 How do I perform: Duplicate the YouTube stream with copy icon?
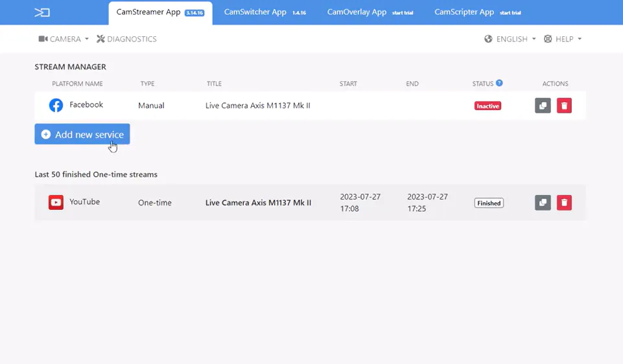(x=543, y=203)
